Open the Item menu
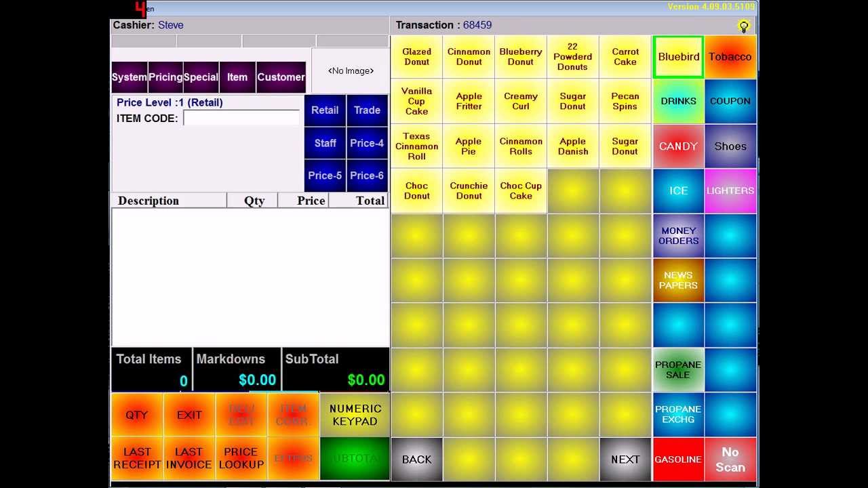The image size is (868, 488). [x=237, y=77]
